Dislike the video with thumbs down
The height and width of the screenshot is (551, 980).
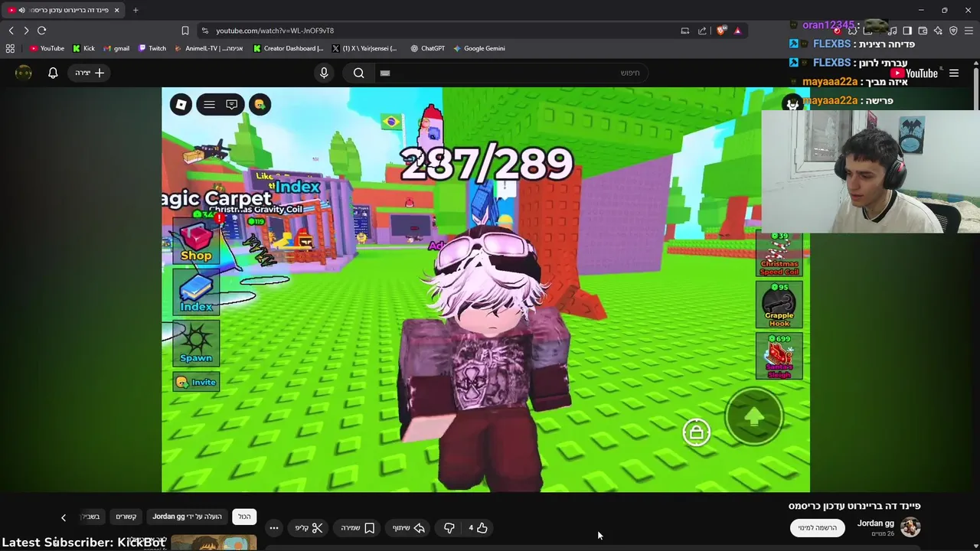pyautogui.click(x=449, y=527)
